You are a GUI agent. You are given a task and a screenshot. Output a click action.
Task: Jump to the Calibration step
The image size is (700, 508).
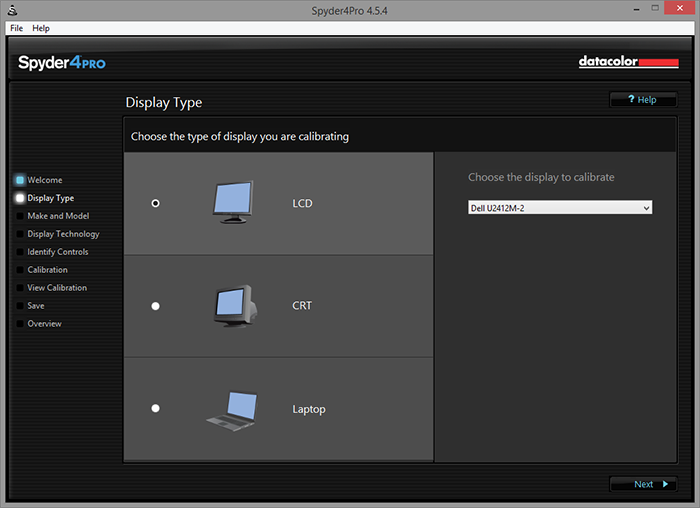[47, 270]
